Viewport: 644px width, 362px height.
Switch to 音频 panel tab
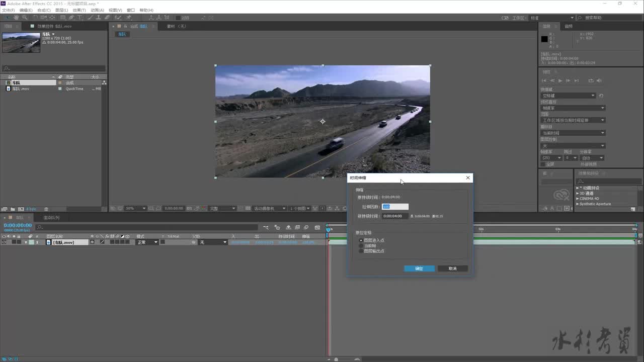tap(569, 26)
